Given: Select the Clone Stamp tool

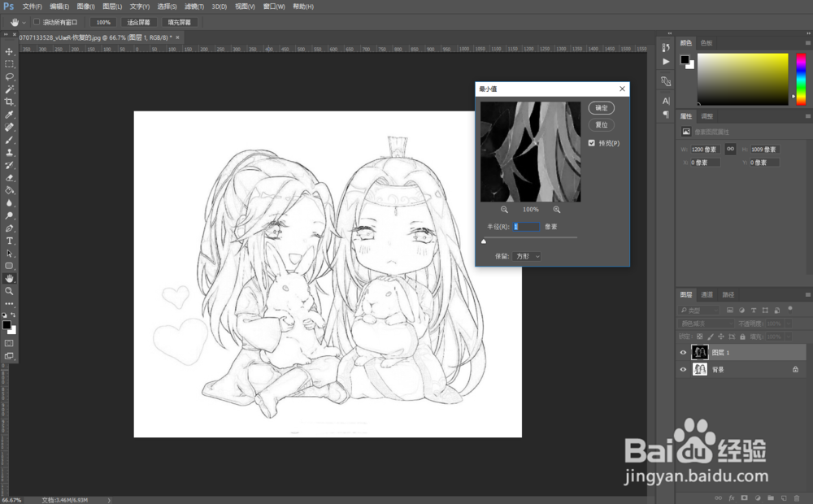Looking at the screenshot, I should [x=9, y=153].
